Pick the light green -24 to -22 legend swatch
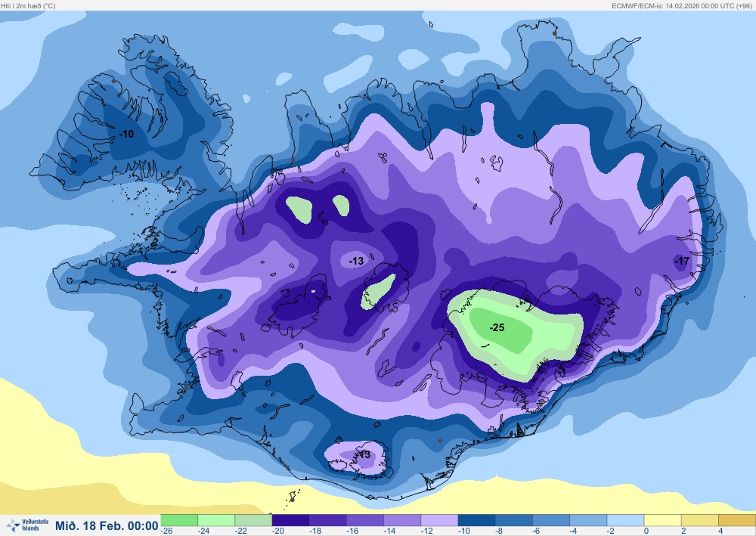The image size is (756, 536). click(x=216, y=520)
